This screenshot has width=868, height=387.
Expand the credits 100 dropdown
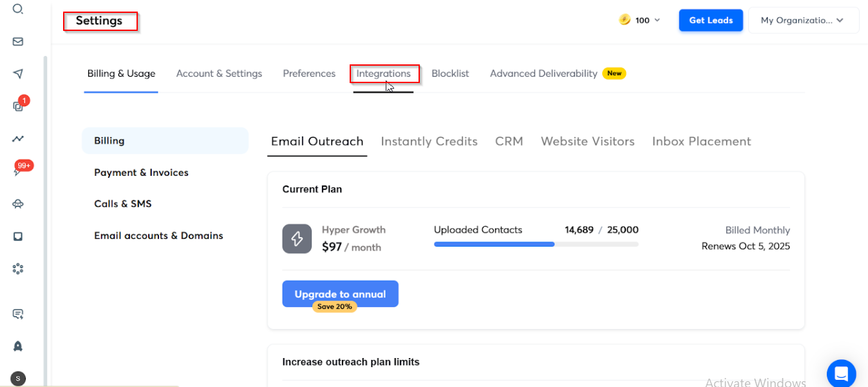(x=640, y=20)
